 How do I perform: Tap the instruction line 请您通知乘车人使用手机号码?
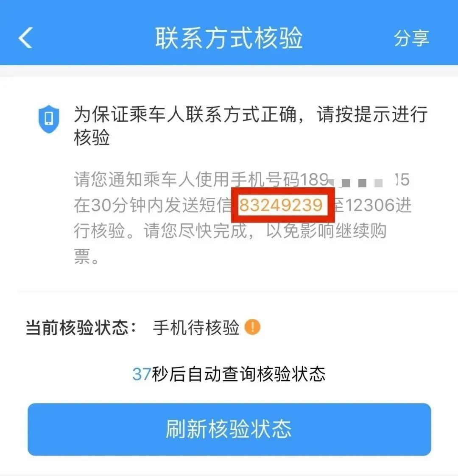[x=187, y=180]
